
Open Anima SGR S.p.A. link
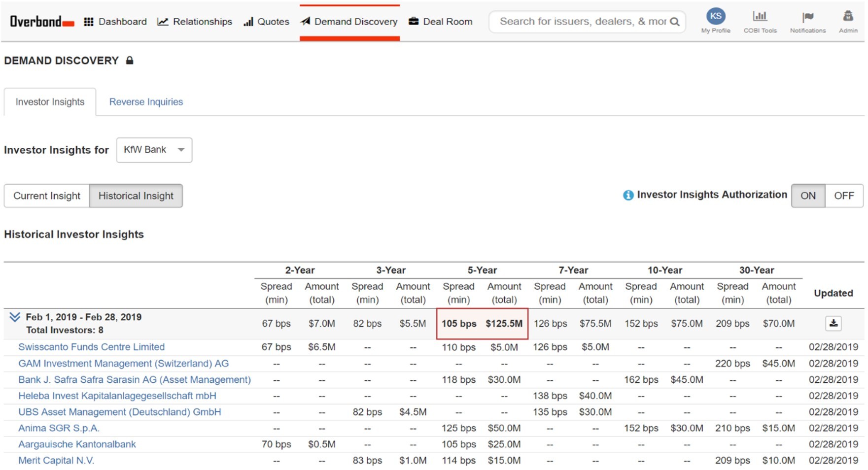(59, 428)
